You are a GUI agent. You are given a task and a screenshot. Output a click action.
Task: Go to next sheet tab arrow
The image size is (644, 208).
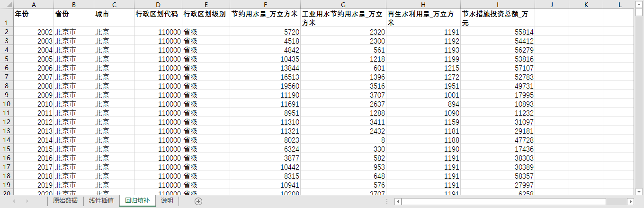[x=27, y=201]
